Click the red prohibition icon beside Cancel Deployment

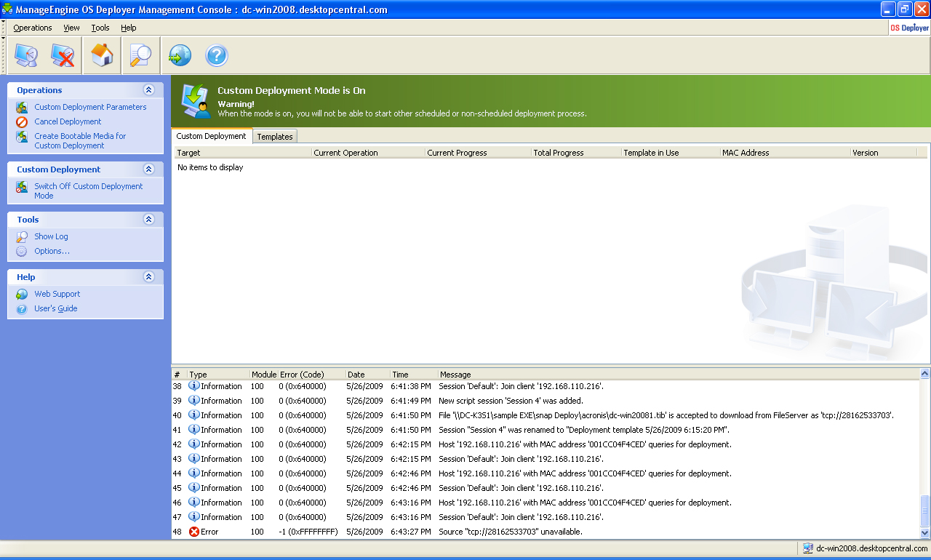(22, 122)
